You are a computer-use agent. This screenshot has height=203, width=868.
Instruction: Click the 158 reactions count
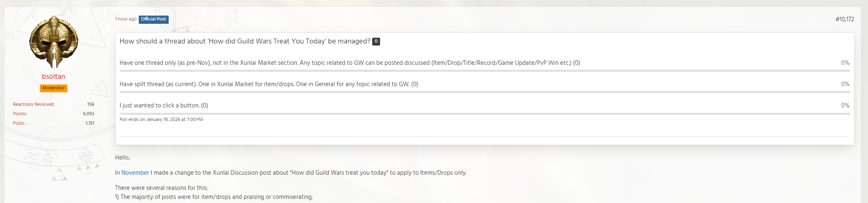[x=90, y=104]
